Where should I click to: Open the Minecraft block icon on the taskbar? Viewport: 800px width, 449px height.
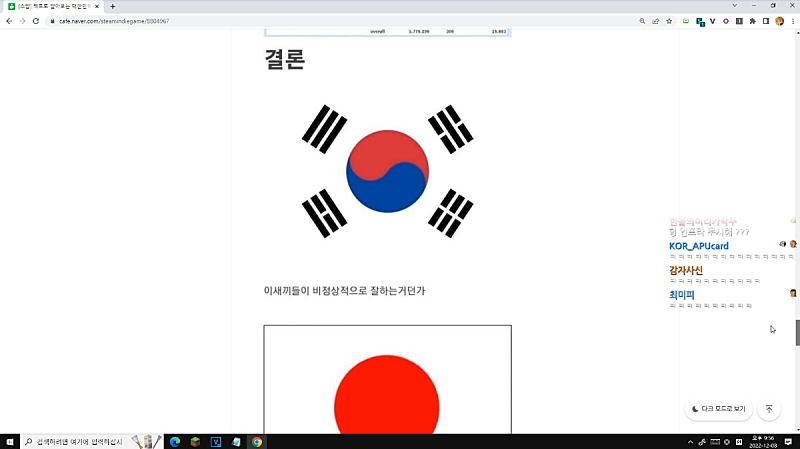pyautogui.click(x=195, y=441)
